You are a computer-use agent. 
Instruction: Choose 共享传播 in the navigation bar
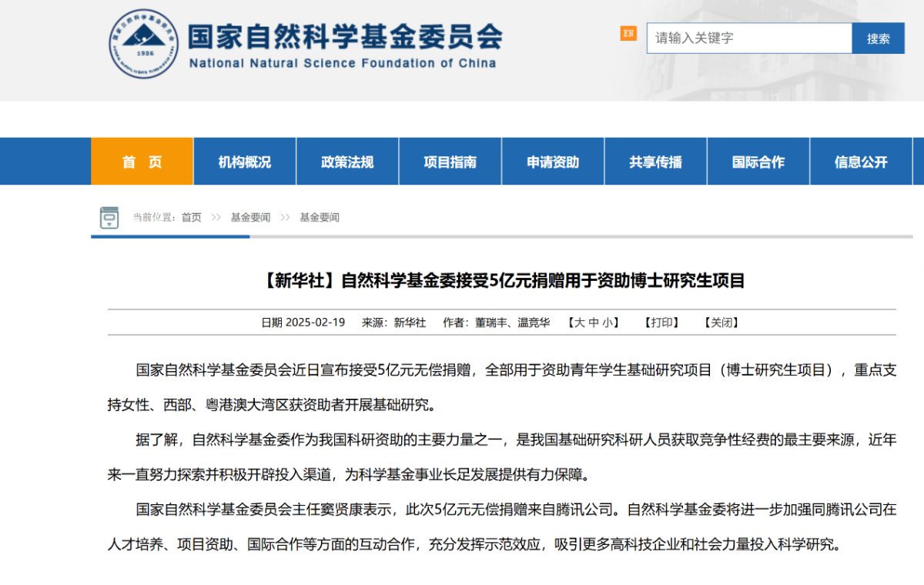(x=655, y=162)
